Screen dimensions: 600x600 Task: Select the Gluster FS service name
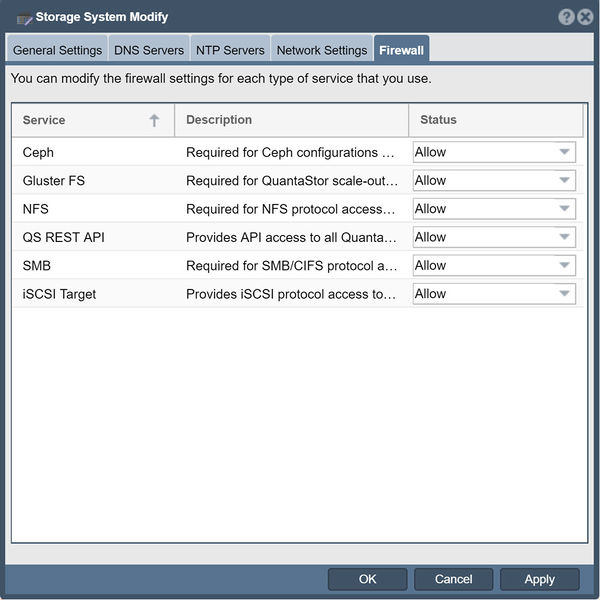54,181
